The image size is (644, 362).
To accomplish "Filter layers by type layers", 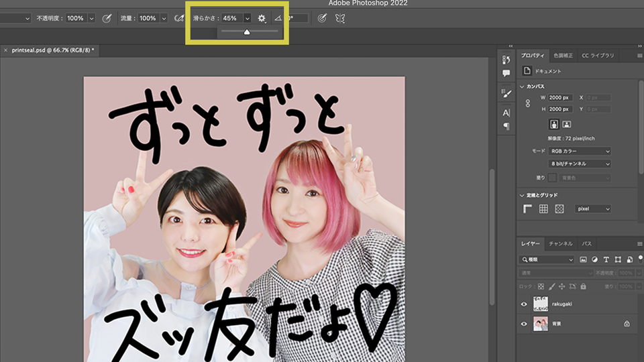I will (x=606, y=259).
